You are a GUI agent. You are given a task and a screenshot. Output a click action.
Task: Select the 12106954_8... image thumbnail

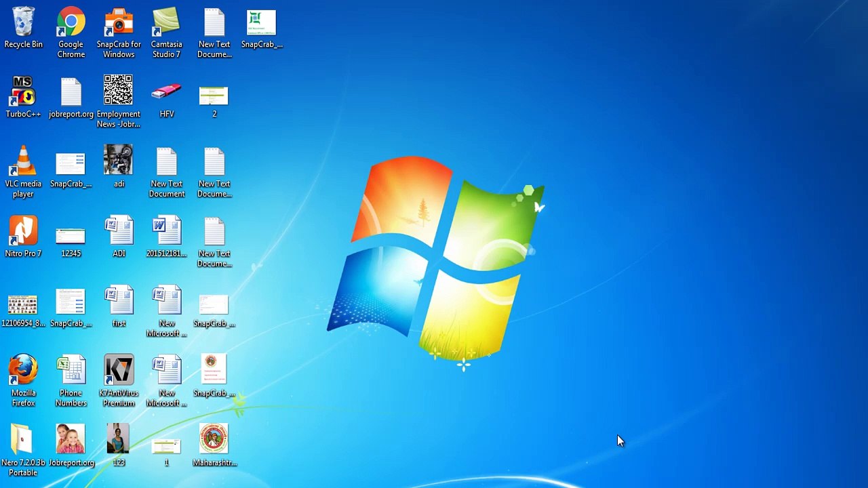[23, 304]
